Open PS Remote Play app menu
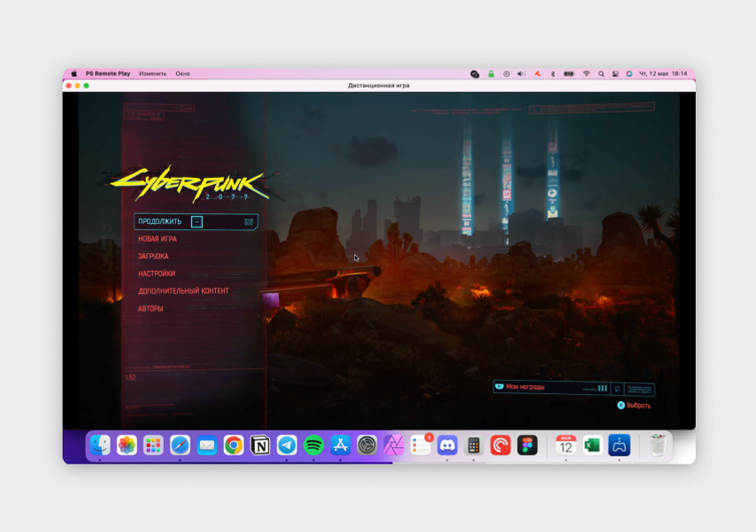This screenshot has width=756, height=532. point(108,73)
